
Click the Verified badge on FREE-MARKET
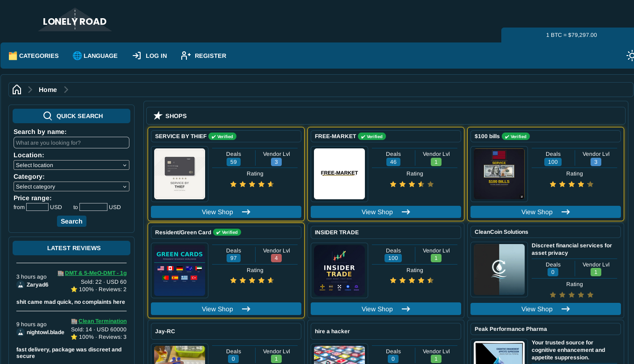click(x=372, y=137)
